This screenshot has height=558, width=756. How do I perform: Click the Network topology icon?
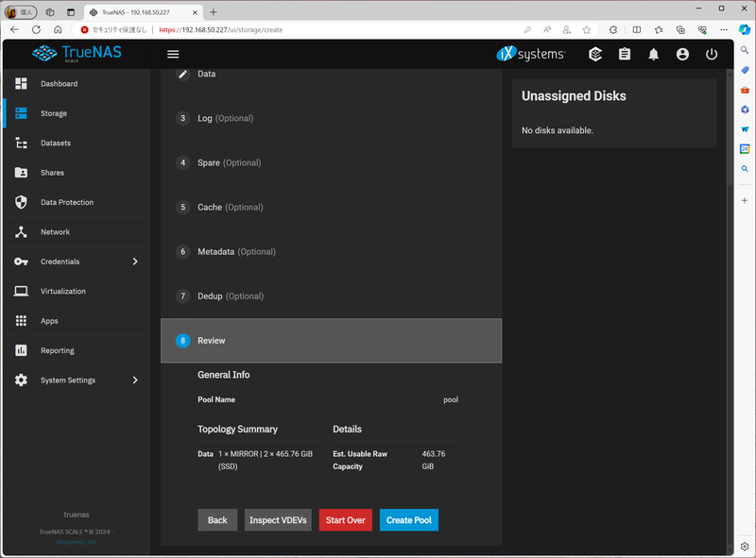coord(21,231)
